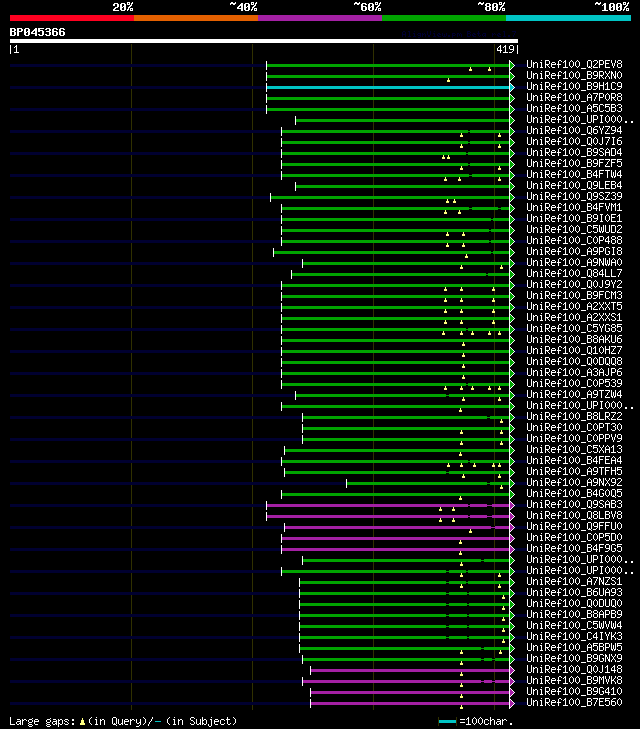Select hit UniRef100_C0P539
640x729 pixels.
coord(574,384)
